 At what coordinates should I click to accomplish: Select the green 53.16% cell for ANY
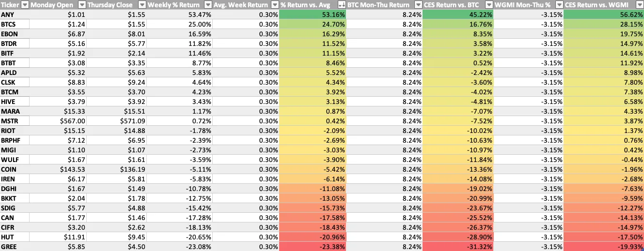(313, 15)
